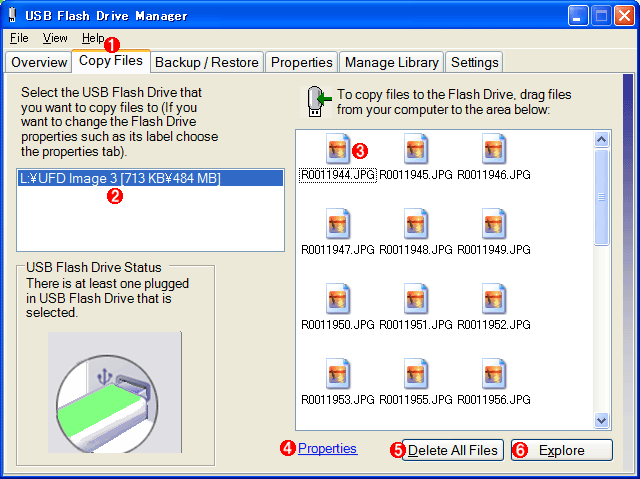Select the R0011955.JPG file name label
Image resolution: width=640 pixels, height=479 pixels.
416,400
